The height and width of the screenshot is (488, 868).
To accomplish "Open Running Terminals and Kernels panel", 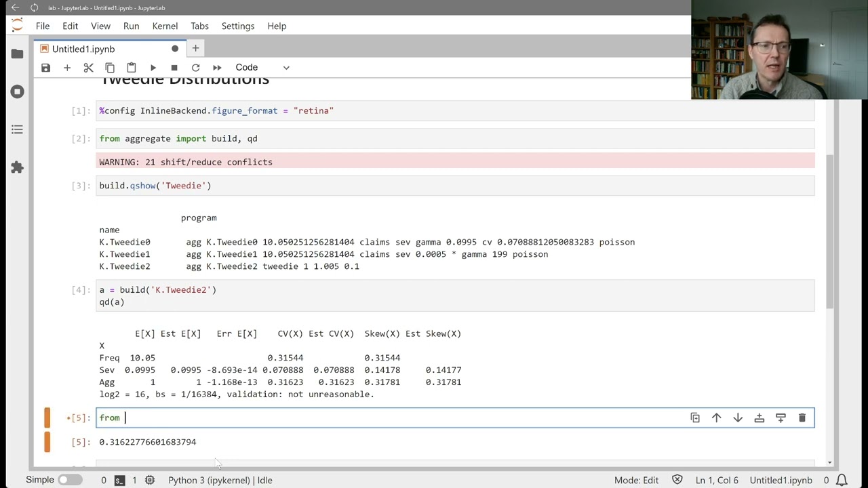I will [17, 91].
